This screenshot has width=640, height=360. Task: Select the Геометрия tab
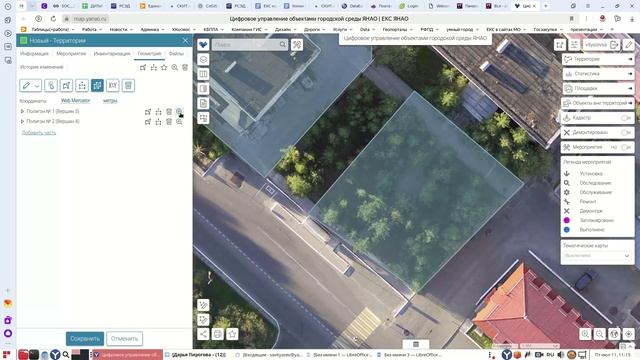click(x=149, y=53)
